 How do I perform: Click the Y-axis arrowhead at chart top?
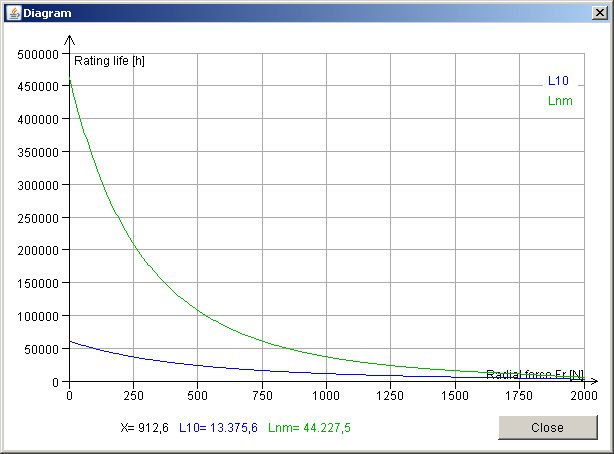point(69,40)
